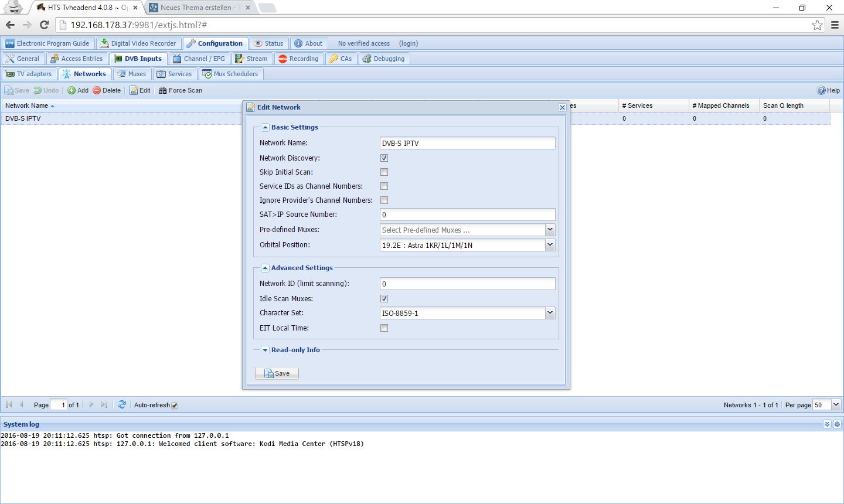Go back in the browser

click(10, 25)
